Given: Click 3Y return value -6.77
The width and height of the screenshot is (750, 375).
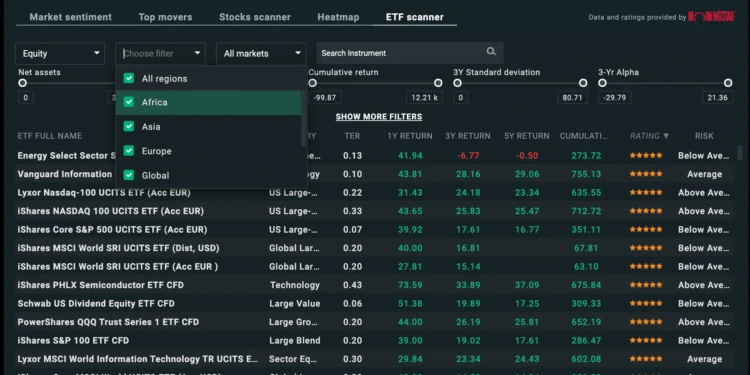Looking at the screenshot, I should coord(468,155).
